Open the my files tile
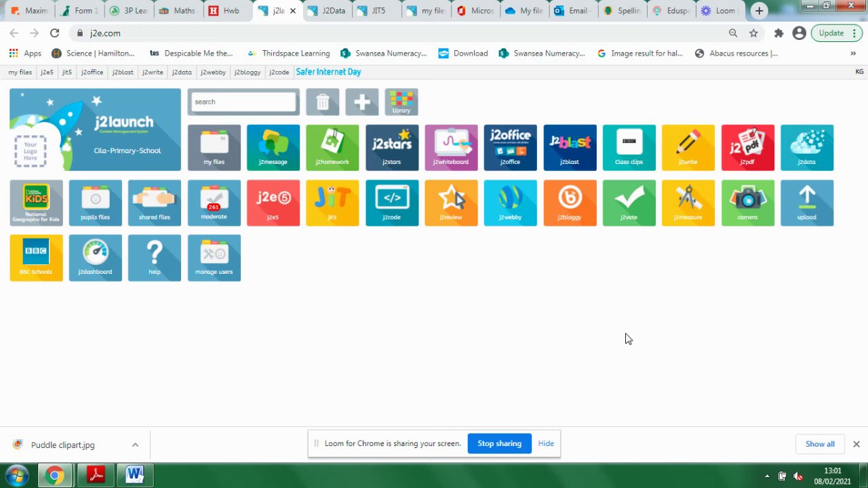868x488 pixels. point(214,147)
